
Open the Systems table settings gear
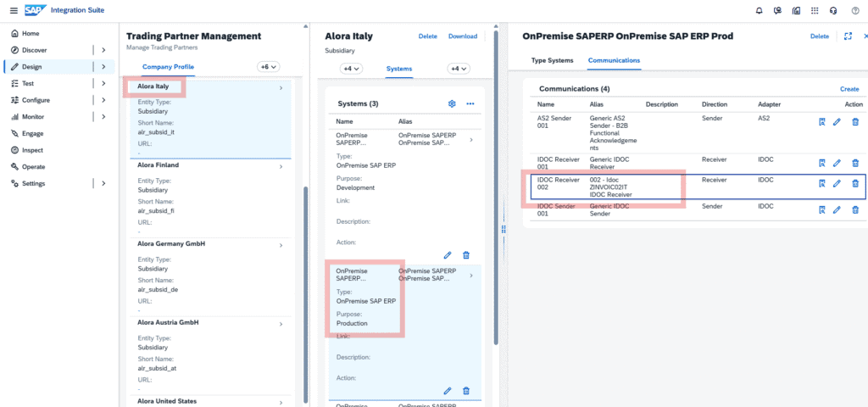452,103
